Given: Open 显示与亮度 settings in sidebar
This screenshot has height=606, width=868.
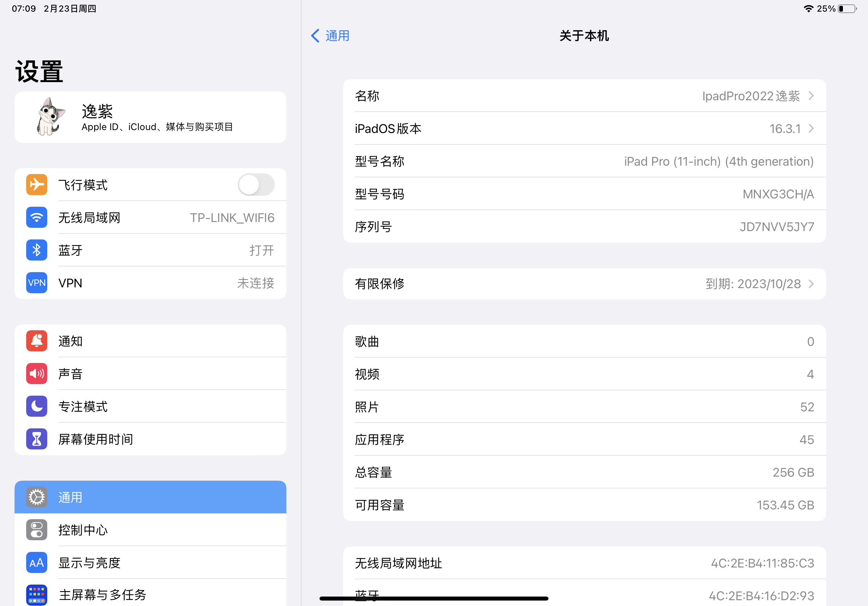Looking at the screenshot, I should point(150,562).
